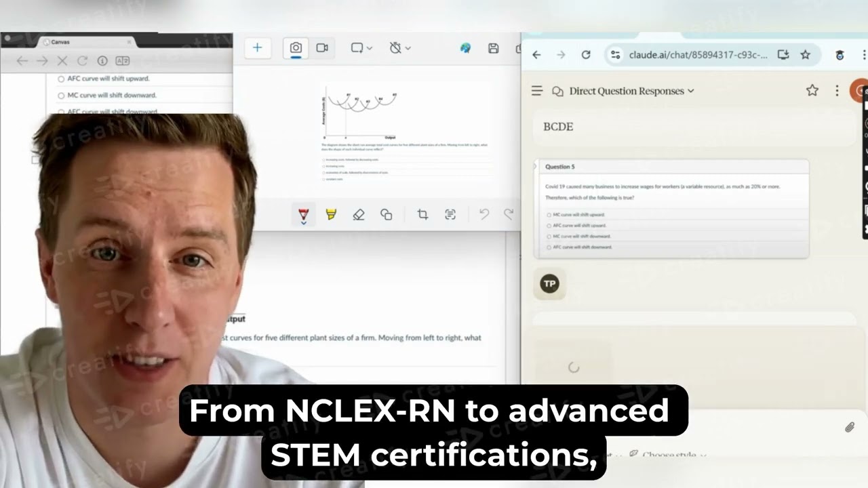Click the claude.ai address bar
The image size is (868, 488).
coord(698,55)
